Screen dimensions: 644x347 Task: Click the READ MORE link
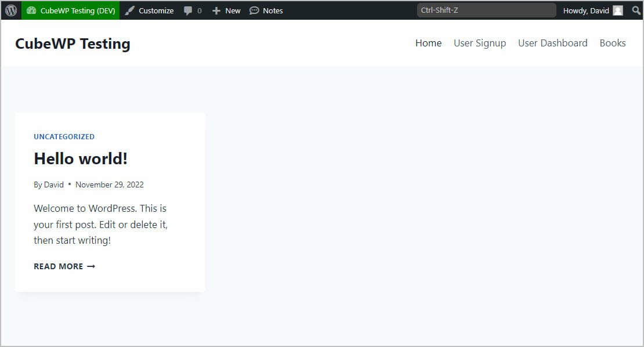[x=58, y=266]
